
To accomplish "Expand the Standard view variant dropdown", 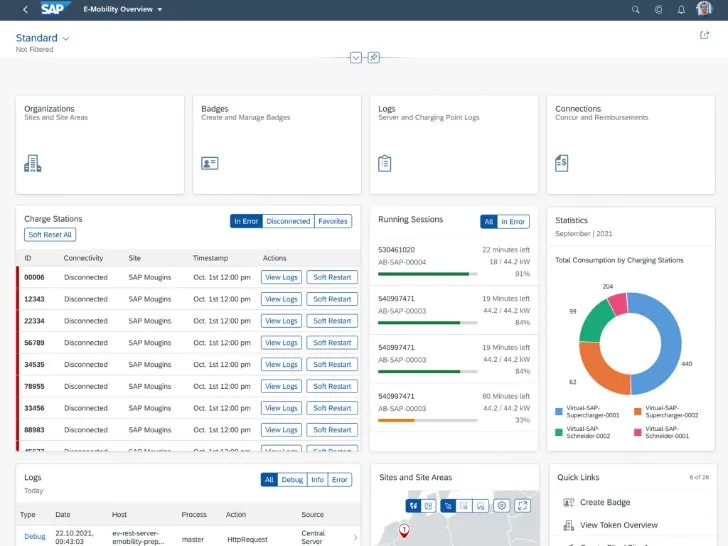I will pyautogui.click(x=66, y=38).
